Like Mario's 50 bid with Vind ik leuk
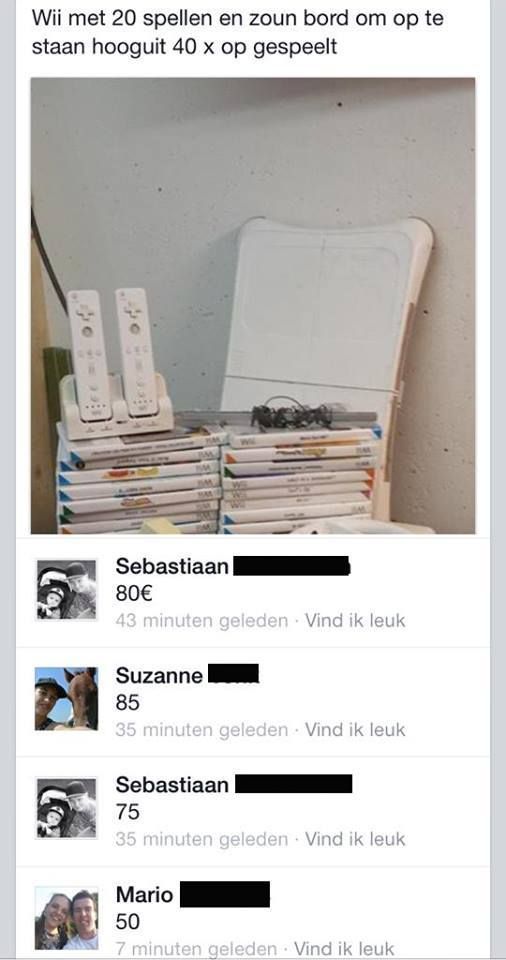 click(x=344, y=949)
